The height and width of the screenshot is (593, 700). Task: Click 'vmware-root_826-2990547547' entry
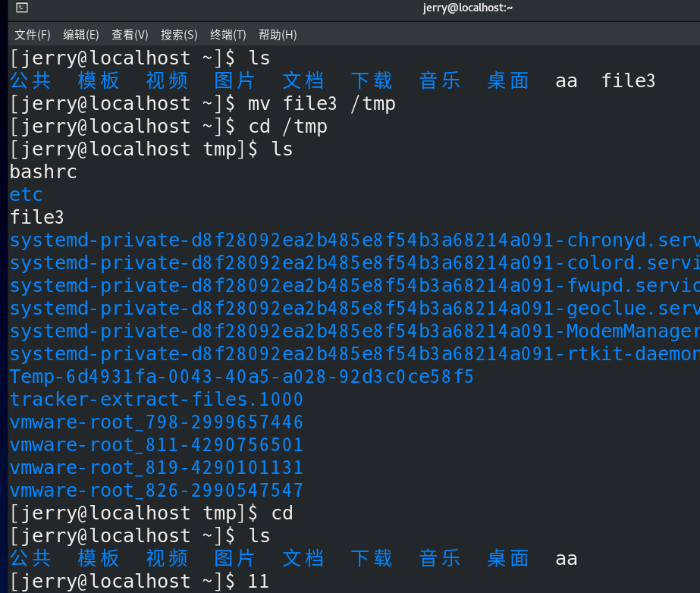pos(157,491)
